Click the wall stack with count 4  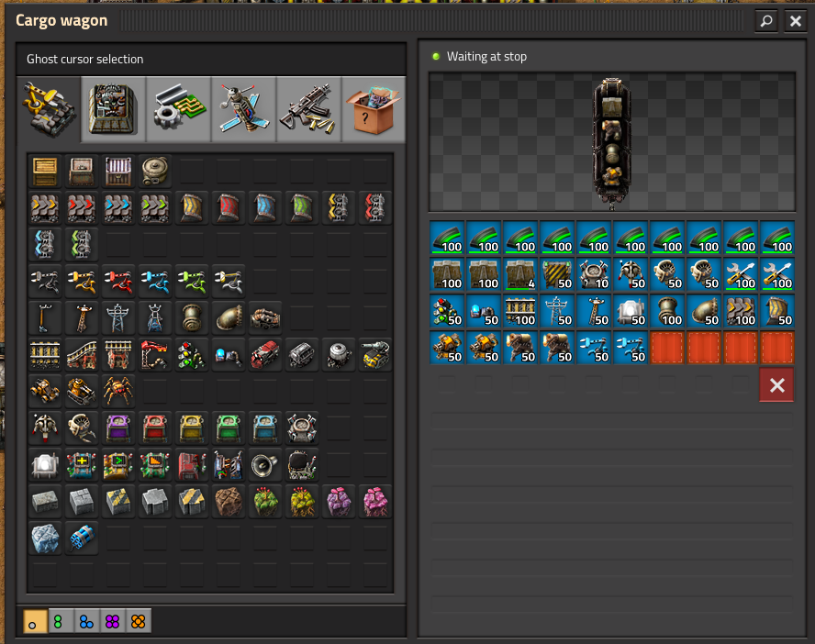coord(520,274)
